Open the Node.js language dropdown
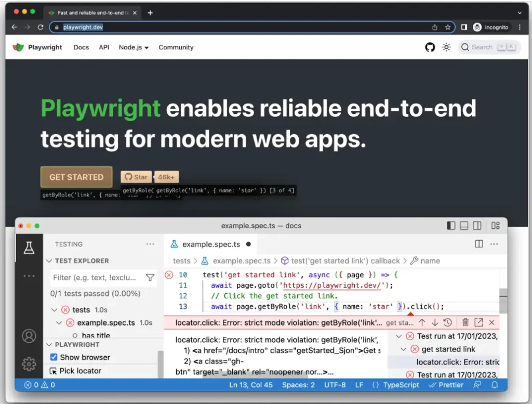The height and width of the screenshot is (404, 532). point(134,47)
